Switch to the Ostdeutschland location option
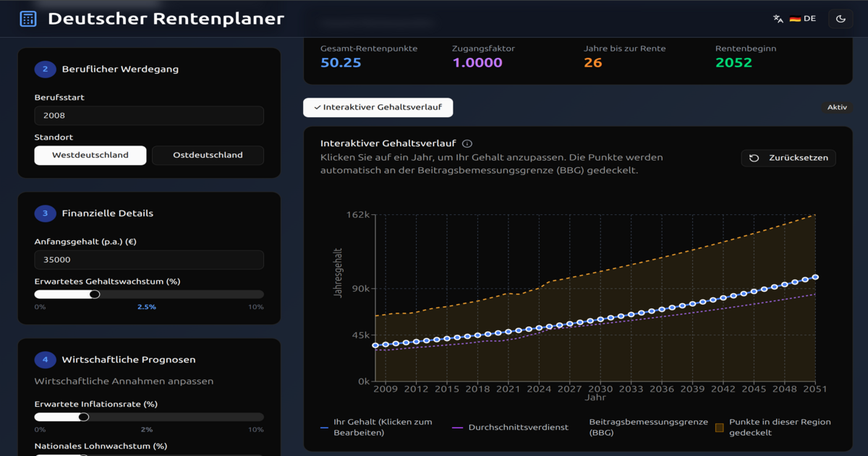This screenshot has width=868, height=456. (x=208, y=155)
